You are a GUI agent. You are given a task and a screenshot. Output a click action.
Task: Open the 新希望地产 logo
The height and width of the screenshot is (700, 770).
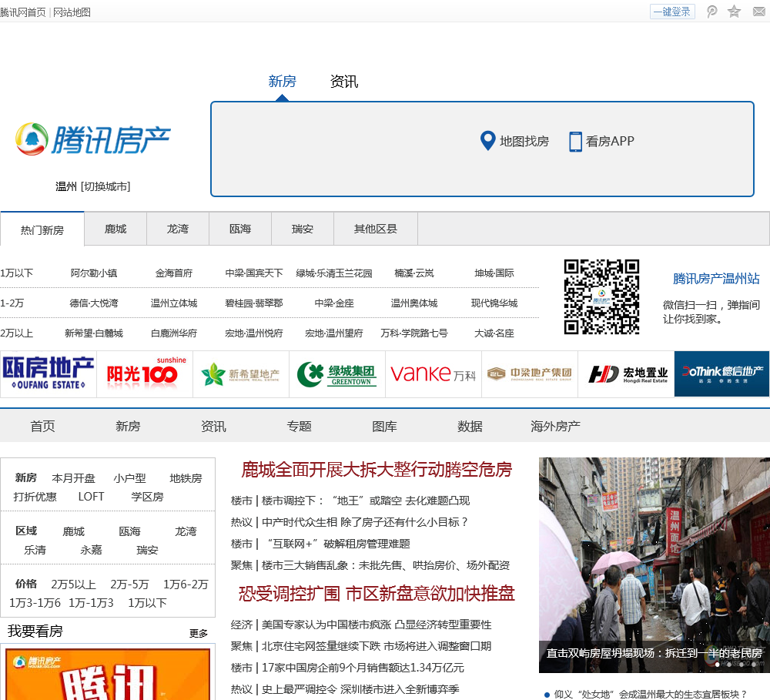coord(241,373)
